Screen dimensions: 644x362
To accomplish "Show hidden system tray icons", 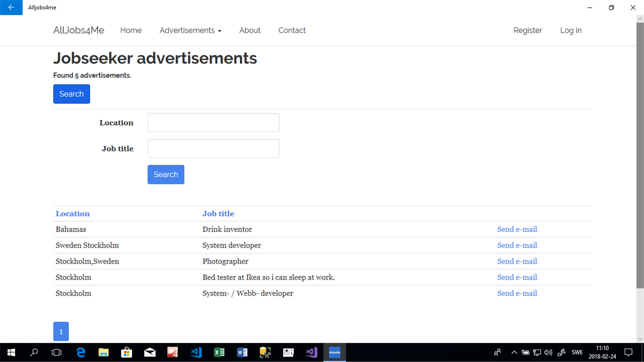I will [514, 353].
